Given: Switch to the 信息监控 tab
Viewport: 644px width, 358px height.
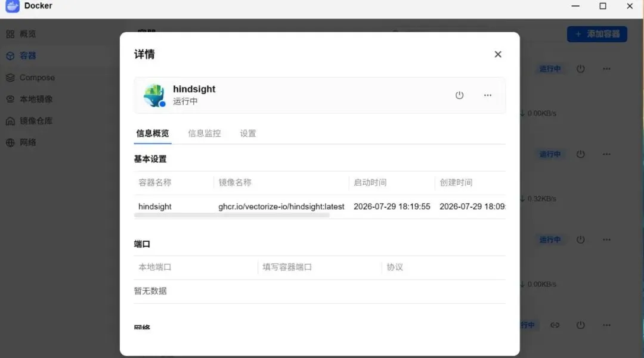Looking at the screenshot, I should pyautogui.click(x=204, y=133).
